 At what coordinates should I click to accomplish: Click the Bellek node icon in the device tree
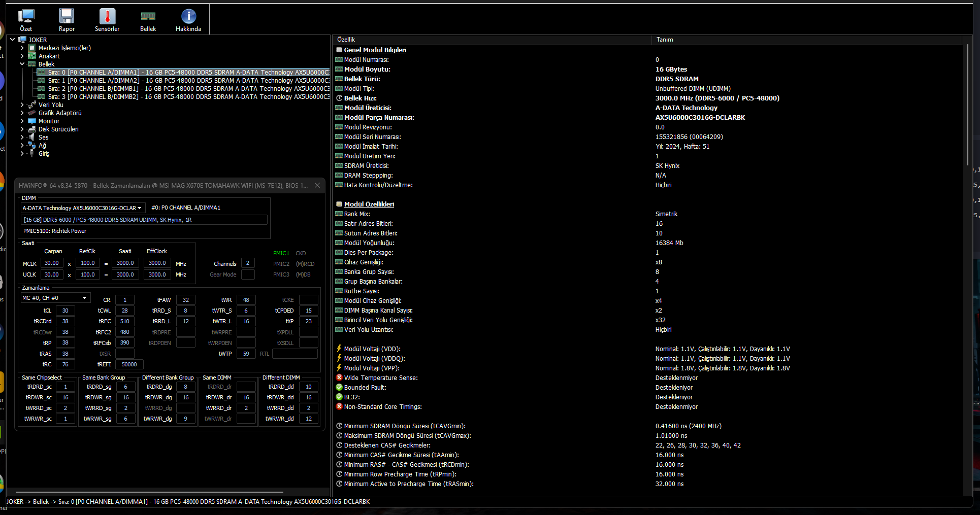coord(32,64)
